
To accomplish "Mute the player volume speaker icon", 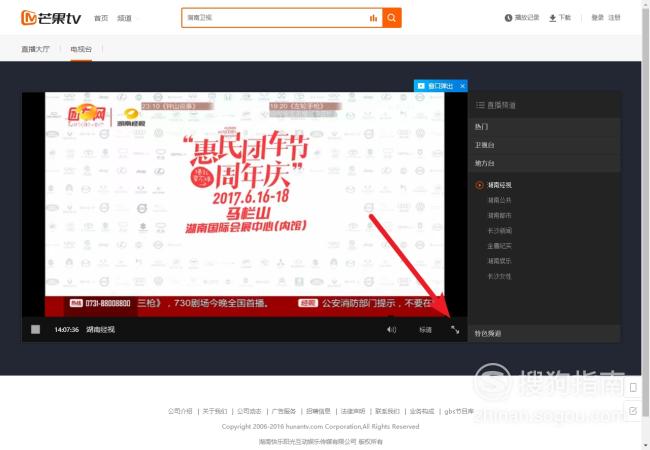I will pyautogui.click(x=391, y=329).
